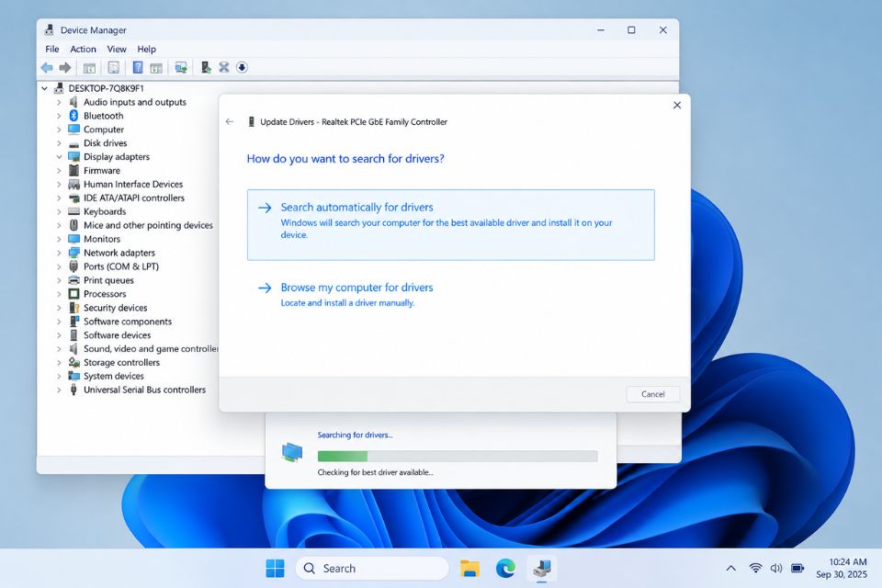Click the Processors category icon

[x=73, y=294]
